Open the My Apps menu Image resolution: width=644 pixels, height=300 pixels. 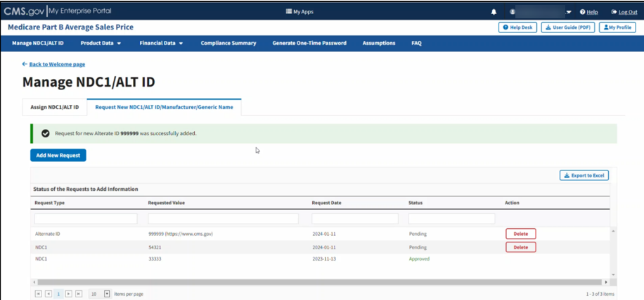point(300,12)
